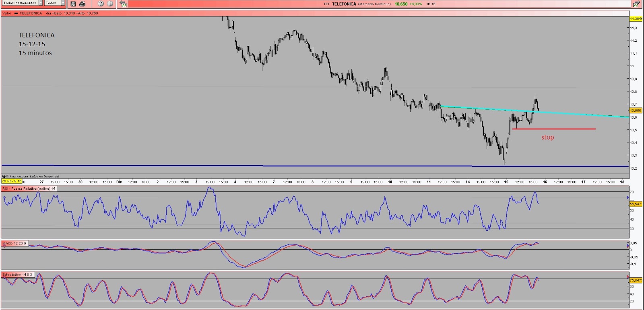The height and width of the screenshot is (310, 644).
Task: Click the day 15 label on time axis
Action: 506,182
